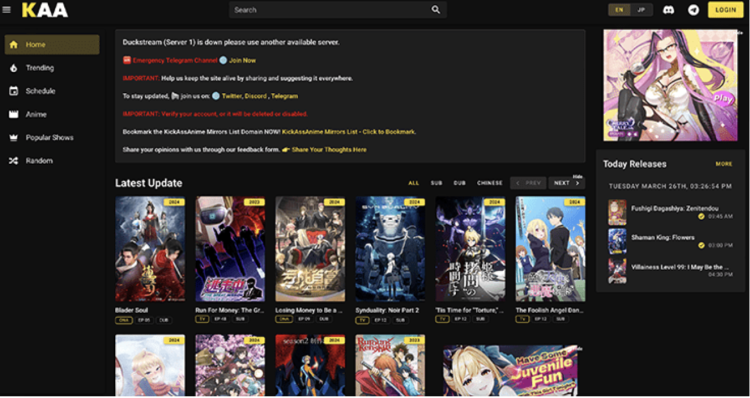Open Schedule in the sidebar
The height and width of the screenshot is (398, 750).
coord(52,91)
